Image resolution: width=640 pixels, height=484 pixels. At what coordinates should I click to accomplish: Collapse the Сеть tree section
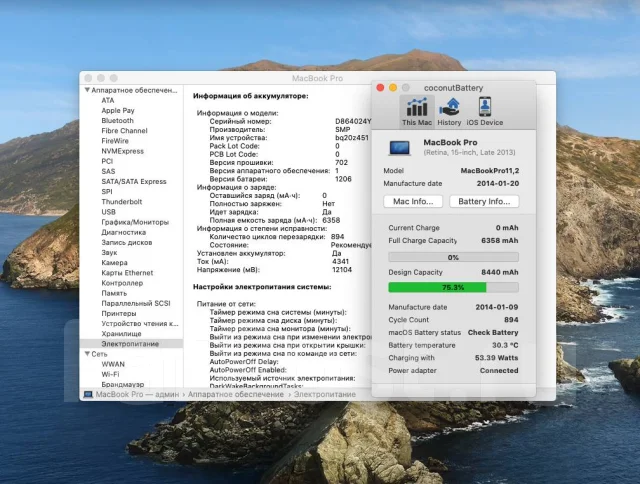tap(87, 354)
